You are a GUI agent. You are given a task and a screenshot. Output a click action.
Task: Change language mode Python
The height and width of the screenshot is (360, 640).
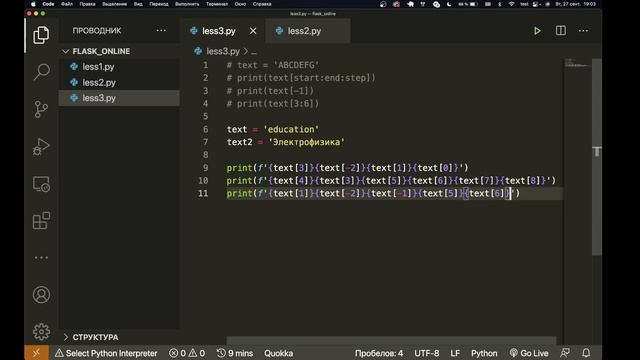pyautogui.click(x=484, y=353)
